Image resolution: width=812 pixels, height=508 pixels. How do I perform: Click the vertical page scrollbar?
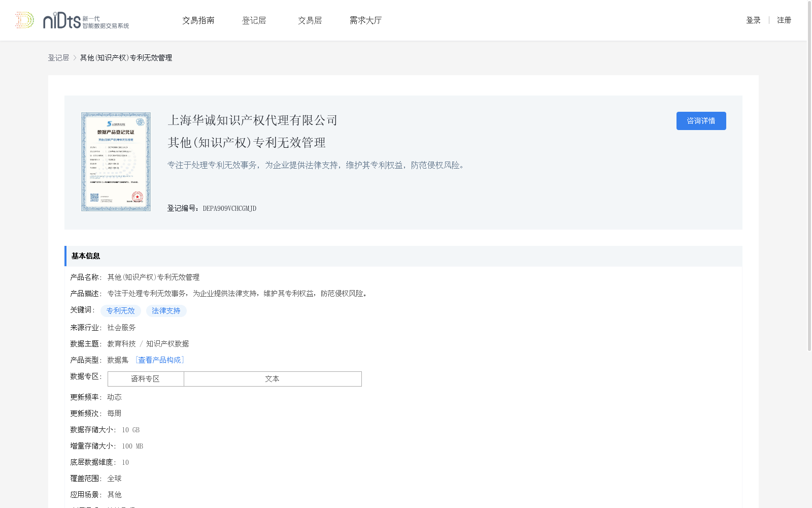point(809,177)
